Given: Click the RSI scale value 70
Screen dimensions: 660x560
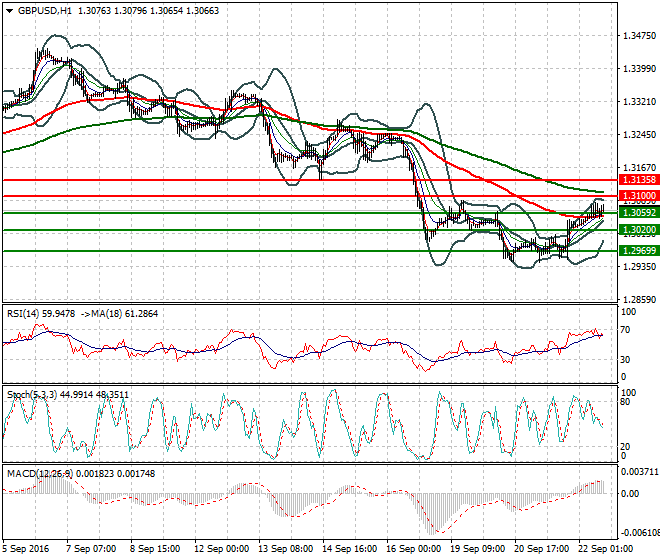Looking at the screenshot, I should [x=625, y=330].
